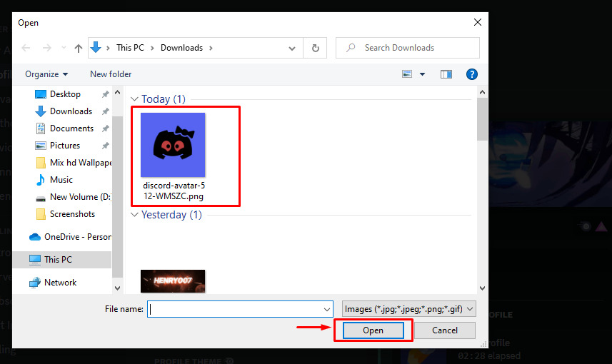612x364 pixels.
Task: Click the file list scroll up arrow
Action: [483, 93]
